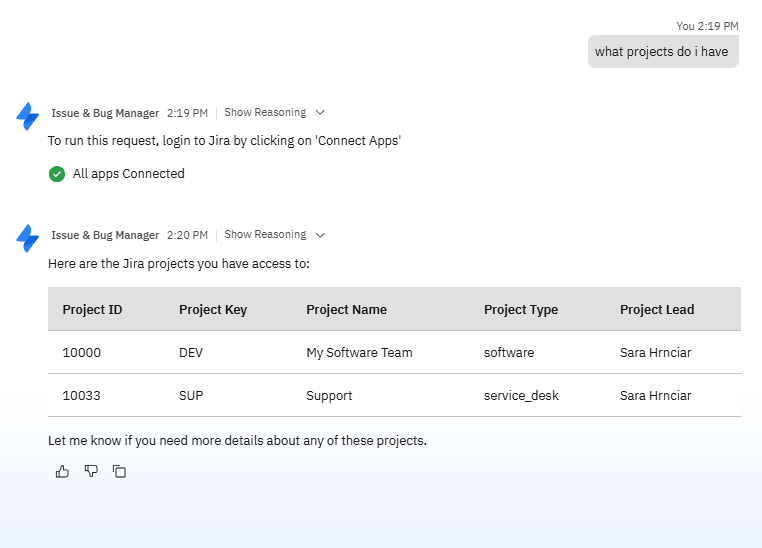The width and height of the screenshot is (762, 548).
Task: Click the chevron beside the 2:20 PM Show Reasoning
Action: click(320, 235)
